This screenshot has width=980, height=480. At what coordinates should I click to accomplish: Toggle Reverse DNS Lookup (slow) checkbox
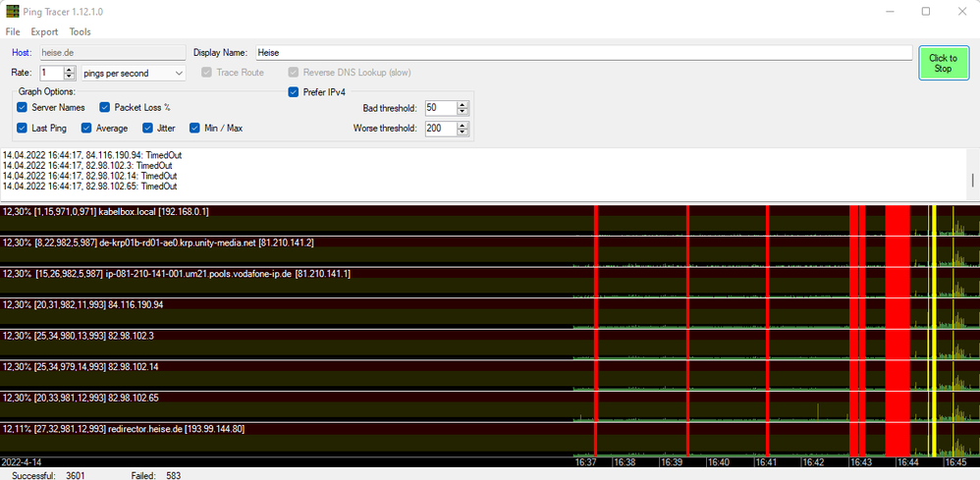pos(294,73)
